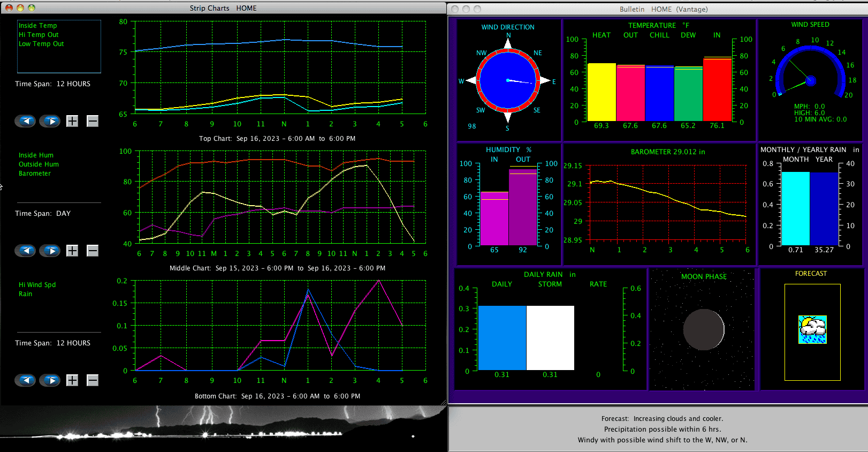
Task: Select the Rain legend label
Action: (x=25, y=294)
